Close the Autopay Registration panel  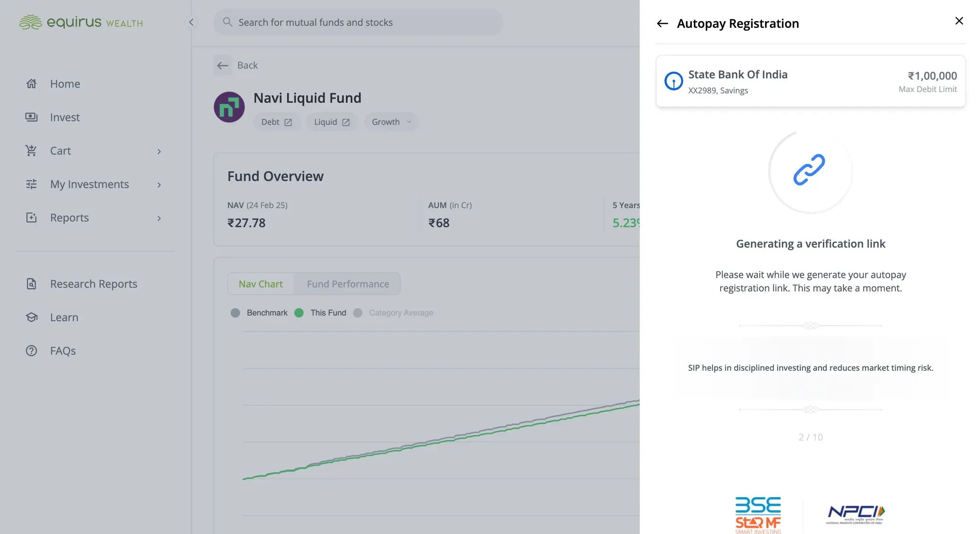[x=959, y=21]
